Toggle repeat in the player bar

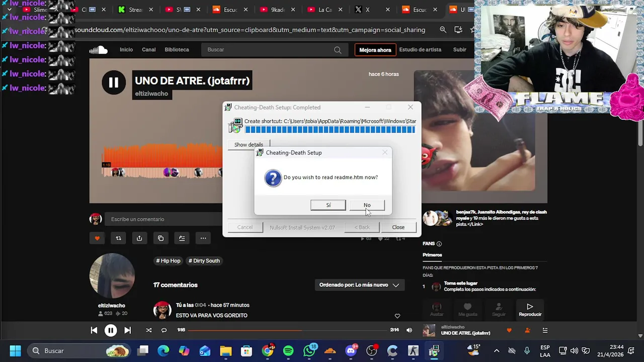tap(164, 330)
